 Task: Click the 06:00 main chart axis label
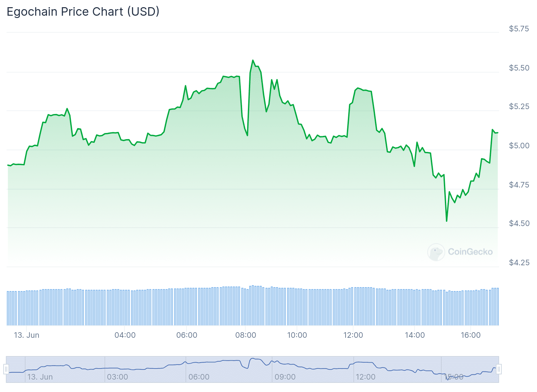[x=187, y=335]
